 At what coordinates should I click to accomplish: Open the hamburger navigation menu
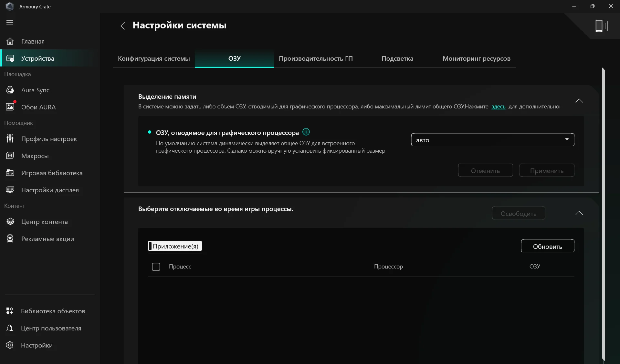[10, 23]
